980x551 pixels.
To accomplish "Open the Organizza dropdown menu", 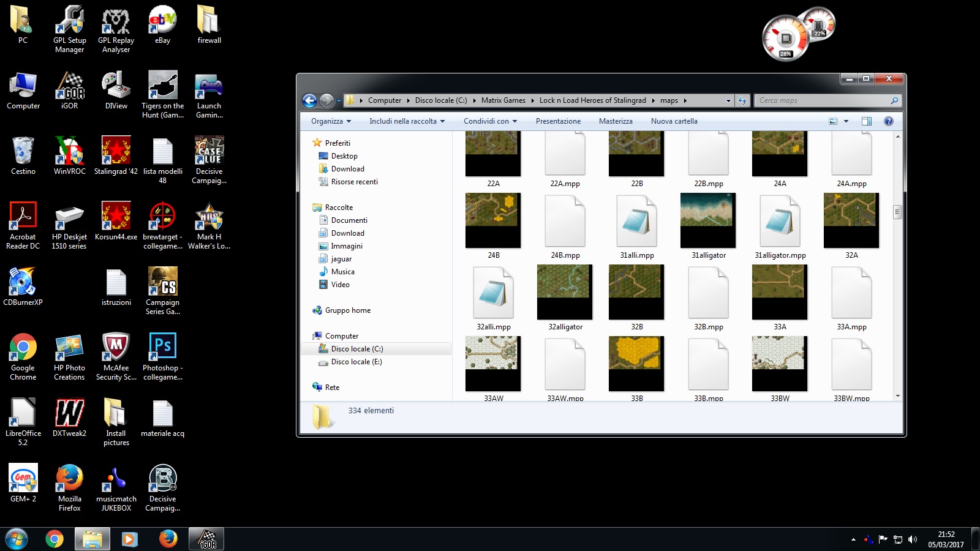I will [x=331, y=121].
